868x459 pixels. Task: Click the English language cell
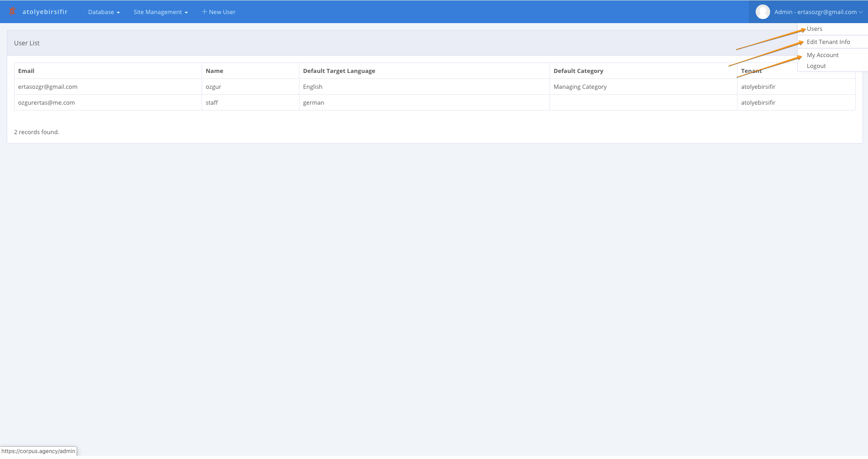point(424,87)
